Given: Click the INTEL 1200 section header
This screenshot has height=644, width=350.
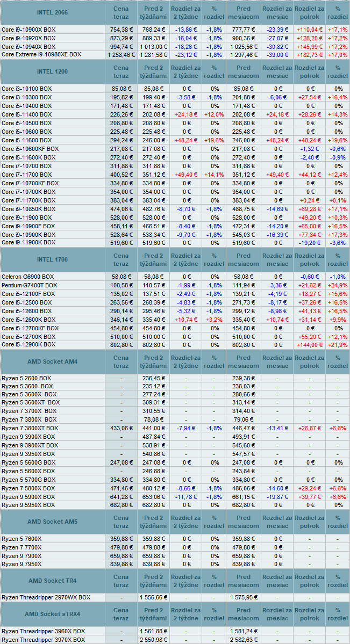Looking at the screenshot, I should 53,71.
